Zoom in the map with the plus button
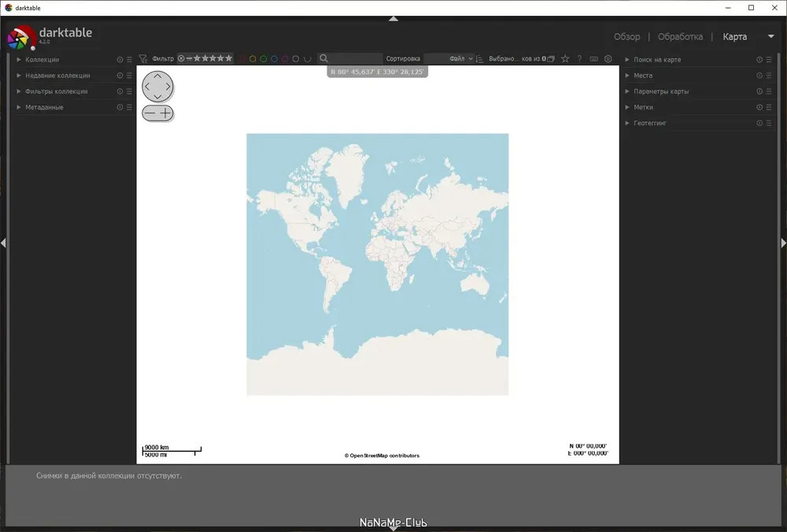Image resolution: width=787 pixels, height=532 pixels. pyautogui.click(x=165, y=113)
